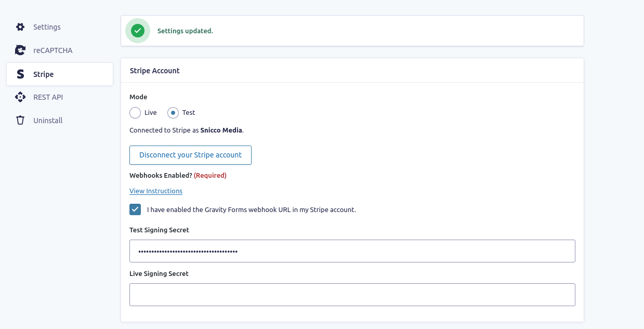The height and width of the screenshot is (329, 644).
Task: Click the Webhooks Enabled label
Action: click(x=161, y=176)
